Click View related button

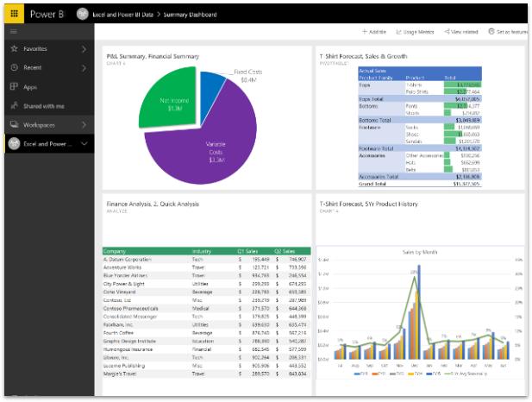pos(461,32)
